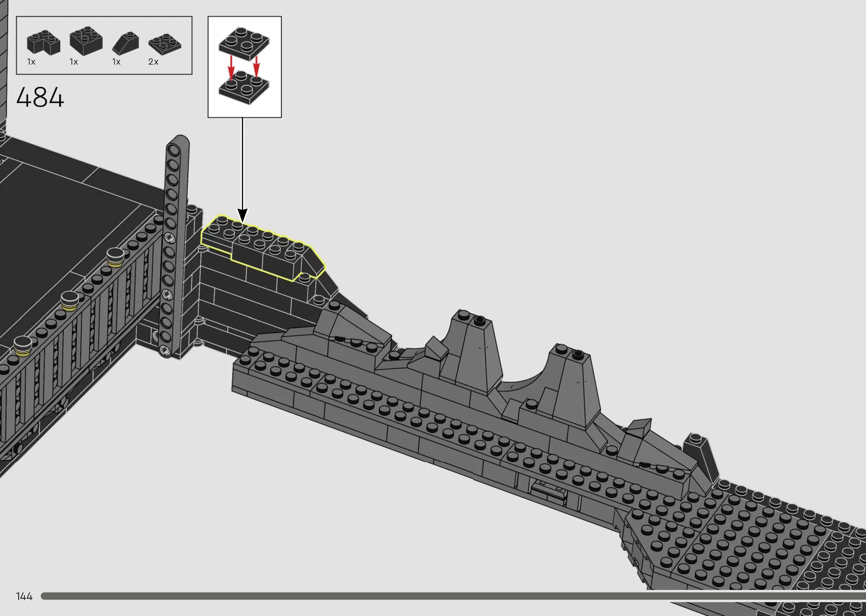Click the vertical Technic liftarm beam
This screenshot has width=866, height=616.
pyautogui.click(x=174, y=246)
